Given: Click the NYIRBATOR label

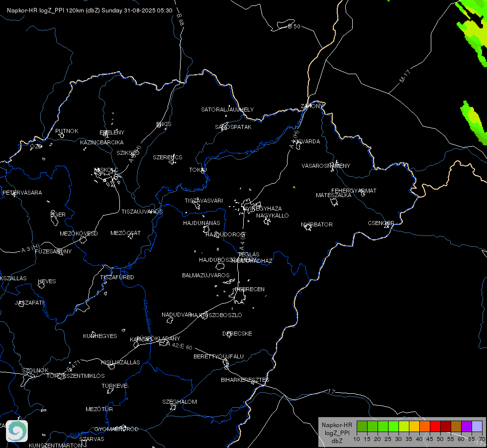Looking at the screenshot, I should (x=317, y=224).
